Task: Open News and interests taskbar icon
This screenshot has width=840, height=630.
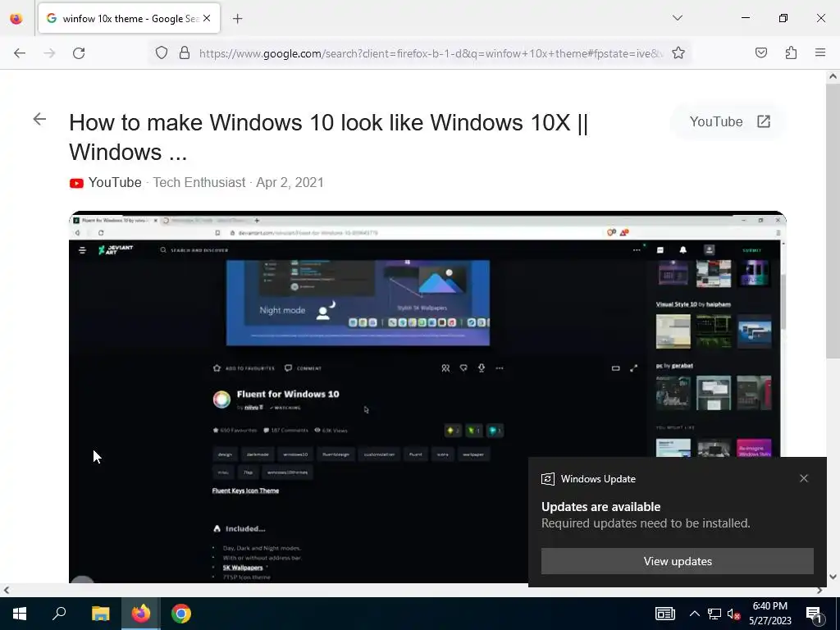Action: (x=664, y=614)
